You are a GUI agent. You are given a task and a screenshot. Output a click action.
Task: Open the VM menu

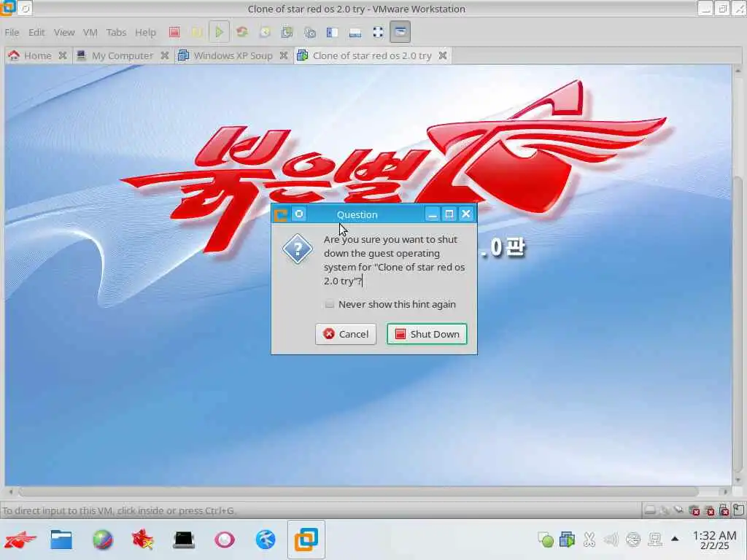pos(90,32)
